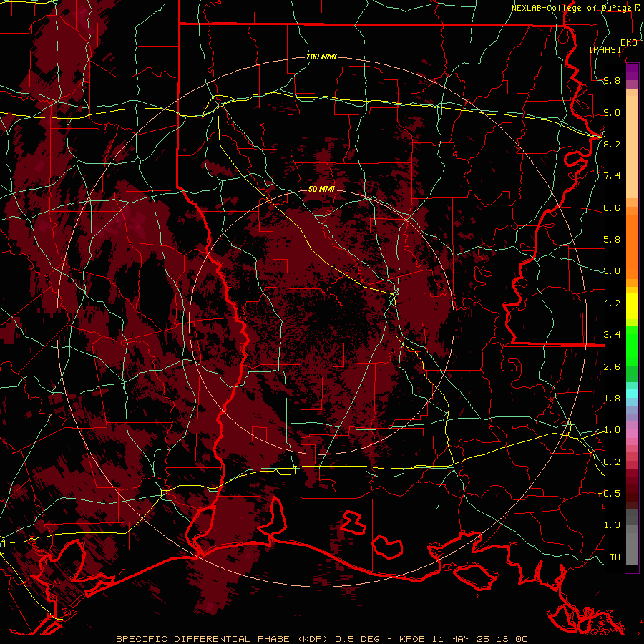Click the 7.4 legend value
The image size is (644, 644).
pos(612,176)
